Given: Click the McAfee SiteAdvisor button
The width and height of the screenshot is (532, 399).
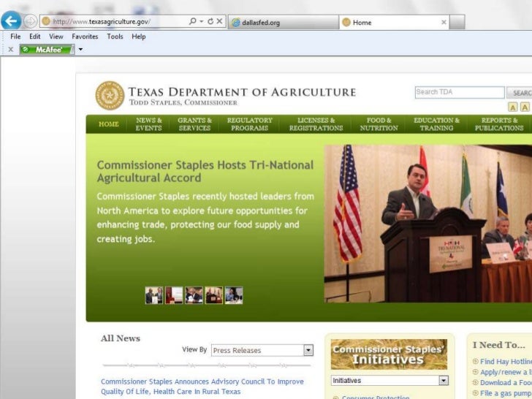Looking at the screenshot, I should coord(47,50).
